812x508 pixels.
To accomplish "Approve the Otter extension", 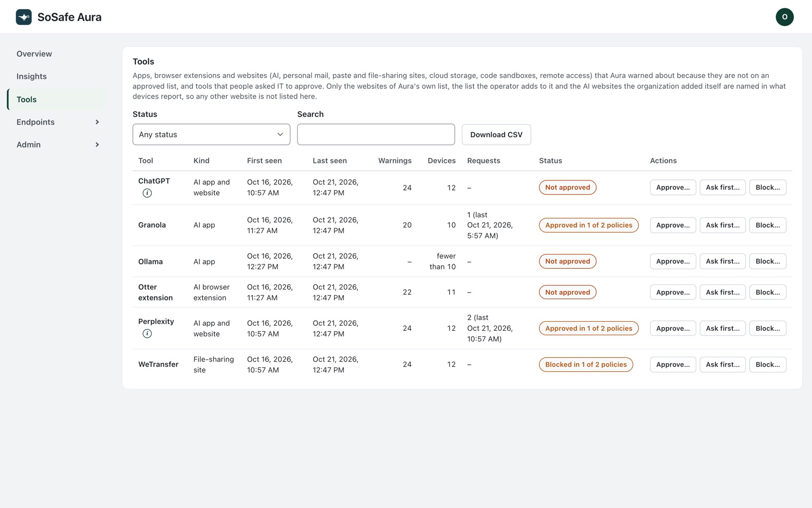I will tap(673, 292).
